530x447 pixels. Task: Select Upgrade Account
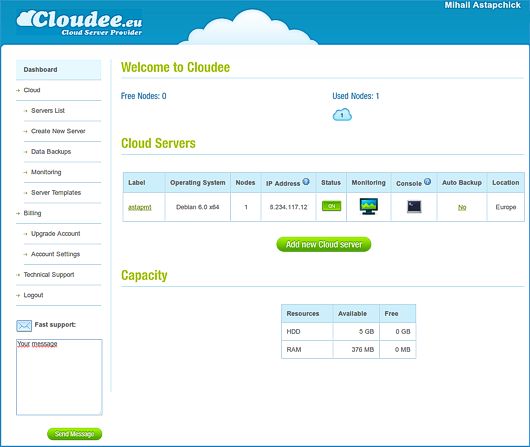56,234
